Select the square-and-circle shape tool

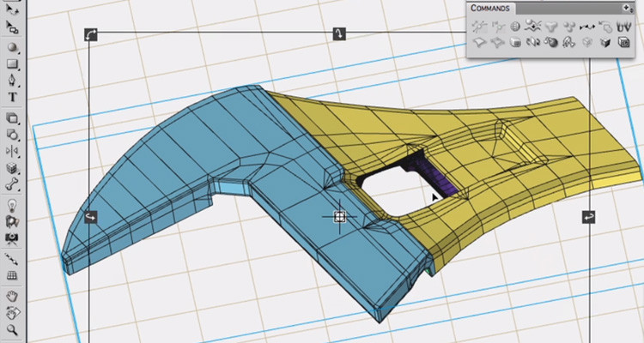coord(12,135)
